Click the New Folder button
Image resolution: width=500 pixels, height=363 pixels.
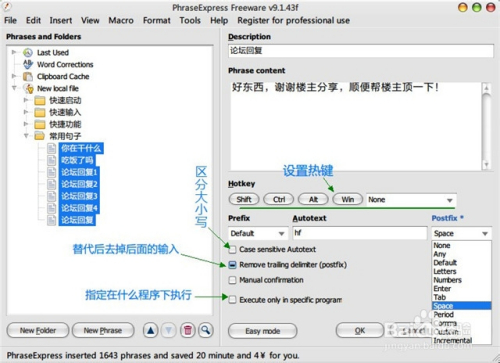click(x=38, y=330)
